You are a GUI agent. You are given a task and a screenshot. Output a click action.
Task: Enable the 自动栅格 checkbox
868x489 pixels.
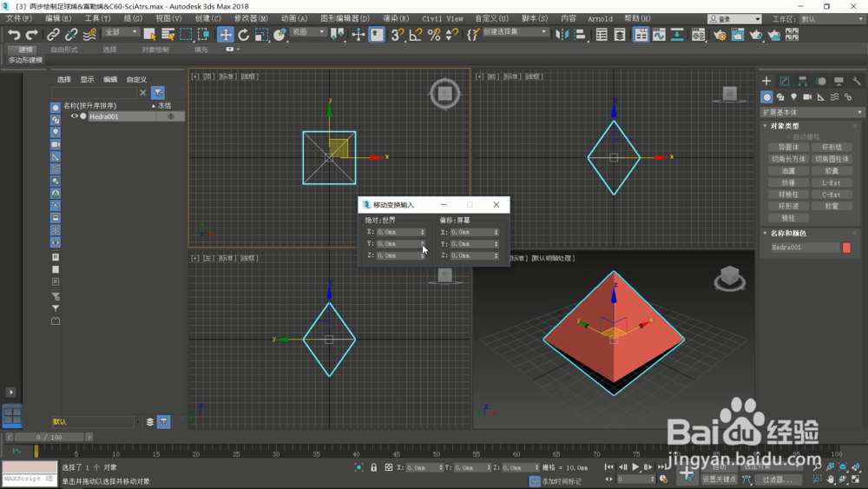point(788,136)
